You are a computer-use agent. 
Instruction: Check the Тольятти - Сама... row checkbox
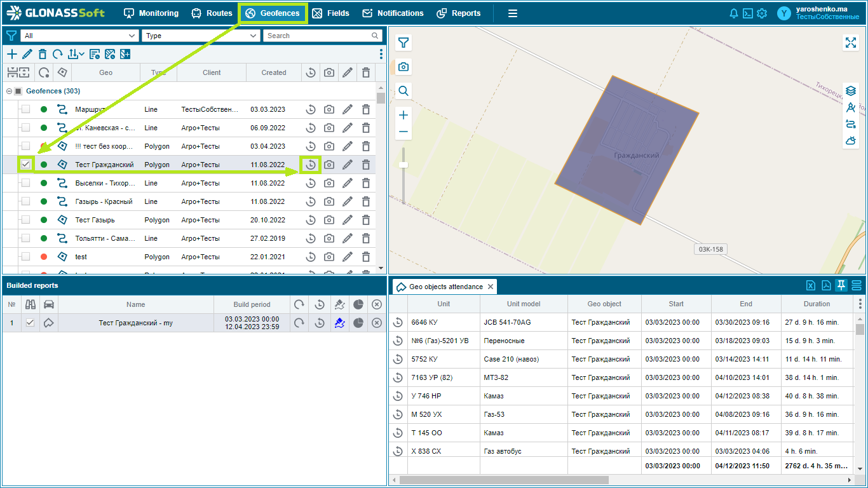coord(26,238)
